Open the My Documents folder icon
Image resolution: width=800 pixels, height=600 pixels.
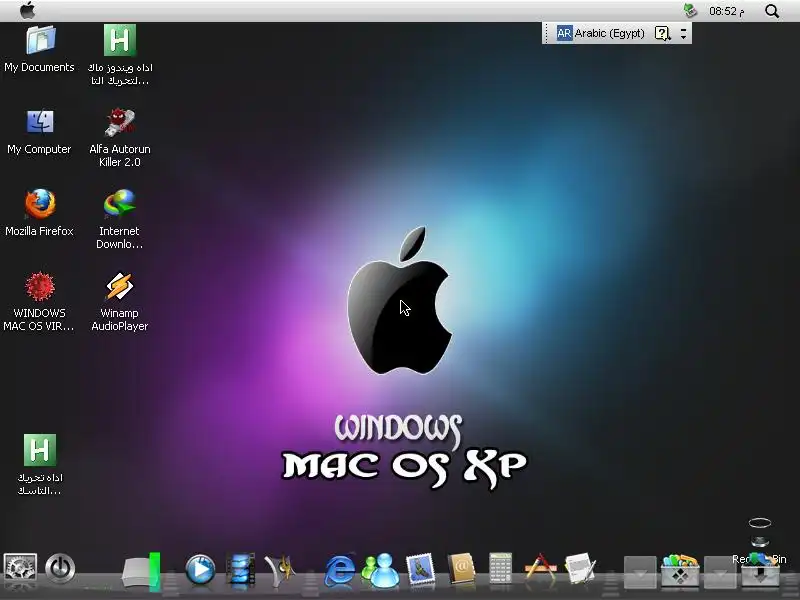[x=40, y=40]
